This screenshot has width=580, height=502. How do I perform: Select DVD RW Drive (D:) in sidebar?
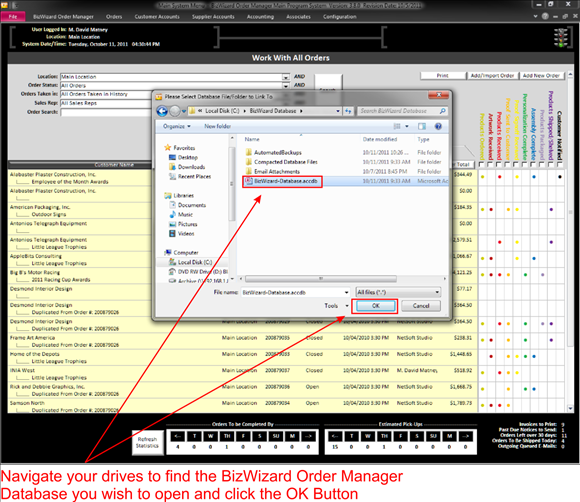click(x=198, y=272)
